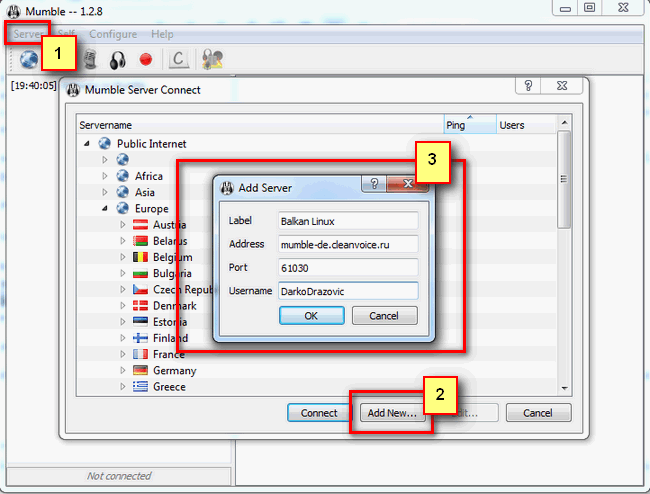Click the Africa globe icon
This screenshot has height=494, width=650.
[122, 176]
